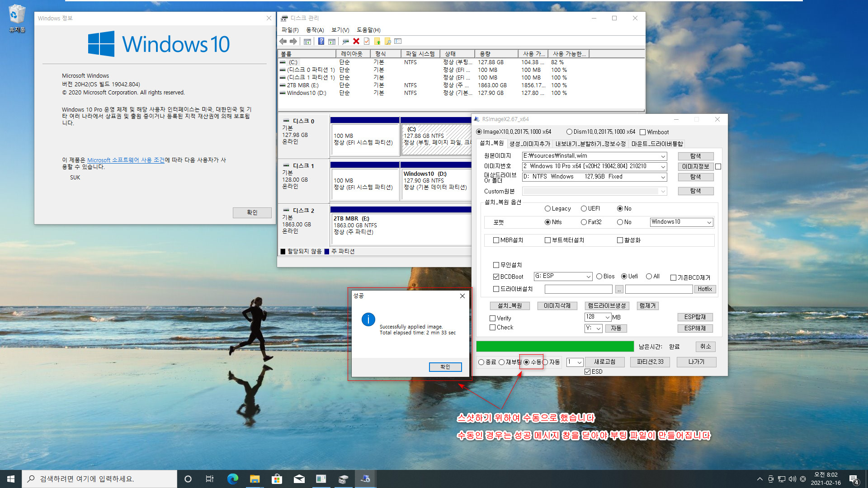
Task: Click 확인 in the success dialog
Action: [445, 367]
